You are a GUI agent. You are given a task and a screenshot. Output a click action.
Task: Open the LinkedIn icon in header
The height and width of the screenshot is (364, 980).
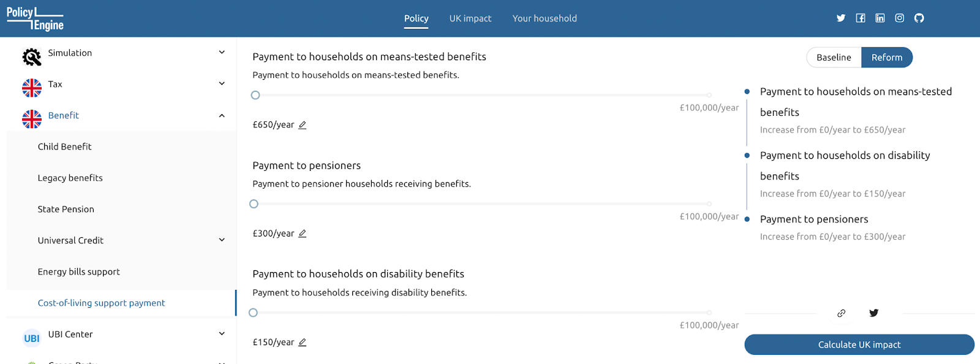tap(880, 18)
